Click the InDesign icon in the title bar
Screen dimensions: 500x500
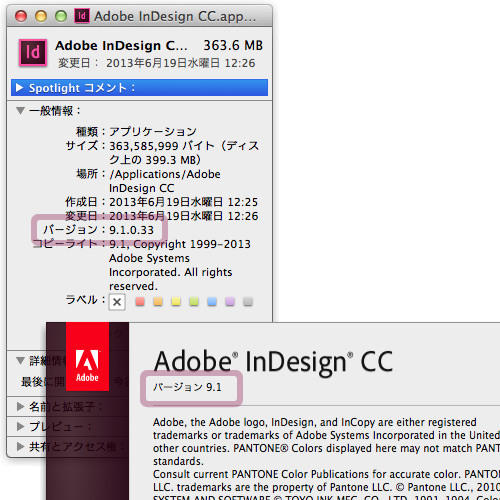(82, 16)
